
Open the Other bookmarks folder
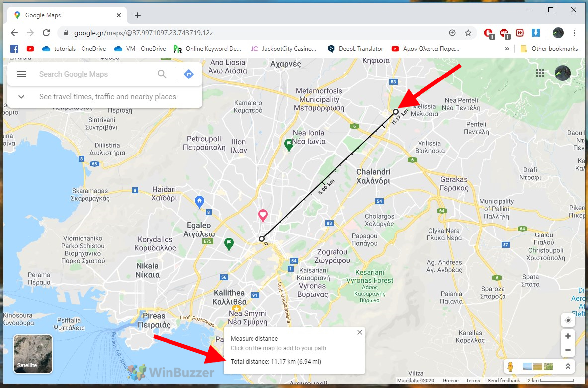pyautogui.click(x=549, y=49)
